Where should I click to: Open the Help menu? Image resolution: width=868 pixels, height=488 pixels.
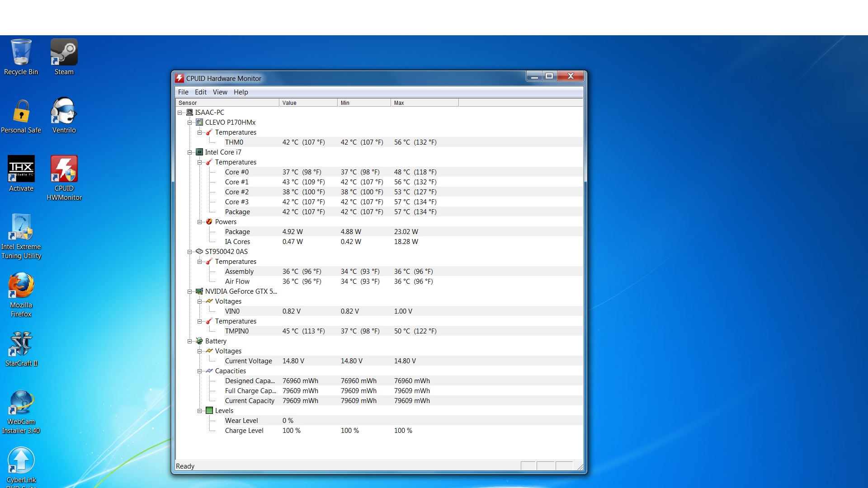pos(241,92)
